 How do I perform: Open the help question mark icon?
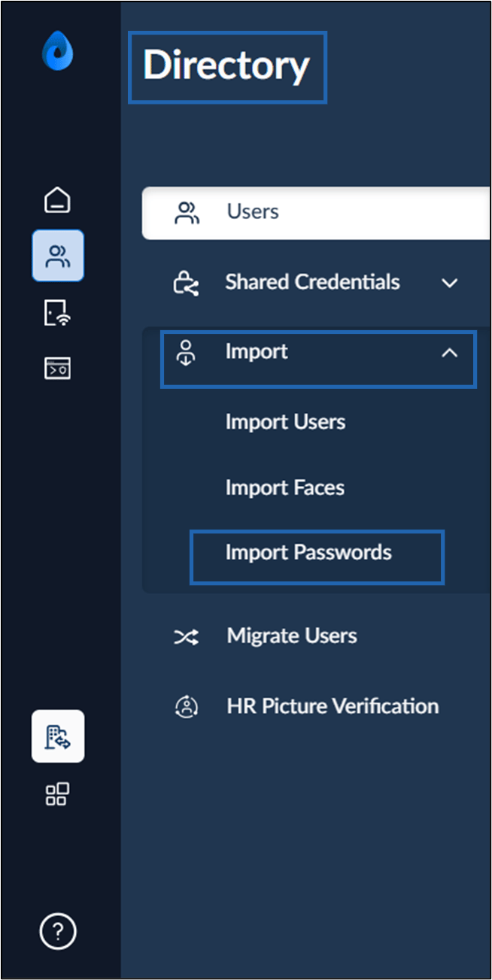(x=58, y=932)
